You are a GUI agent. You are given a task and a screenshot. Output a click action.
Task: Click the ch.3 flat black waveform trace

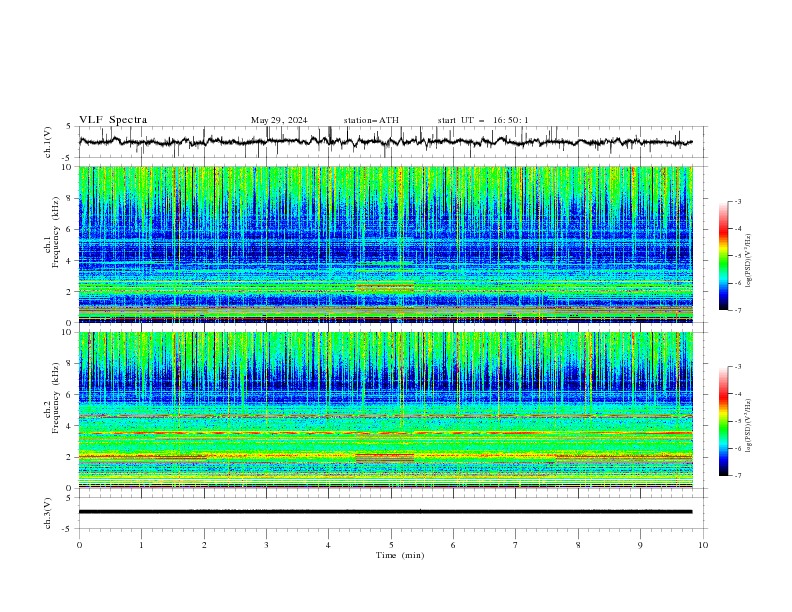pyautogui.click(x=385, y=512)
